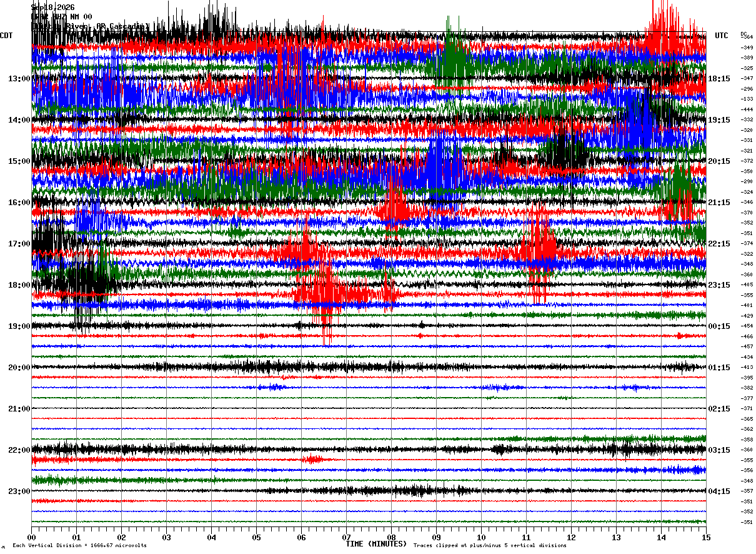Click minute 10 on the time axis
Screen dimensions: 756x554
481,537
